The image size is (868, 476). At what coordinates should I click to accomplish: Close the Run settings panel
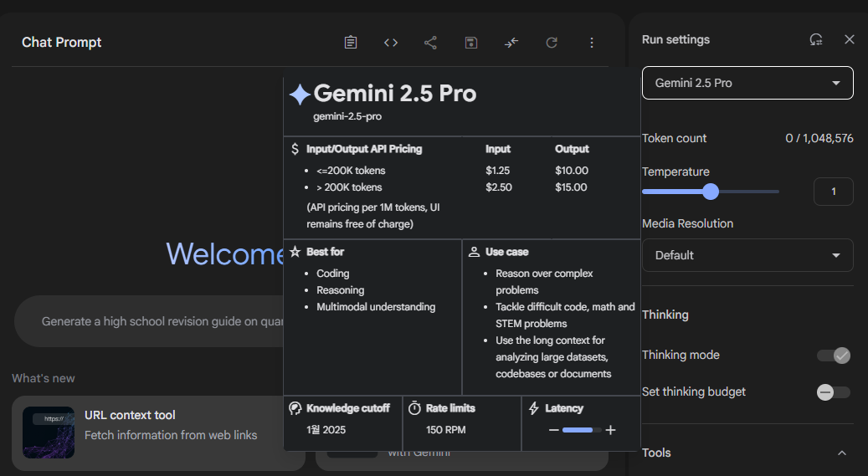(850, 39)
